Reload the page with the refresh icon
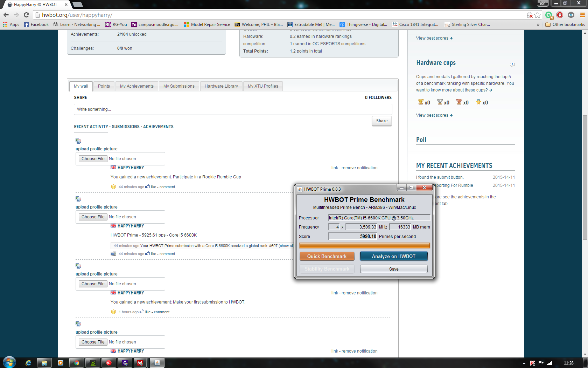The image size is (588, 368). pos(26,15)
